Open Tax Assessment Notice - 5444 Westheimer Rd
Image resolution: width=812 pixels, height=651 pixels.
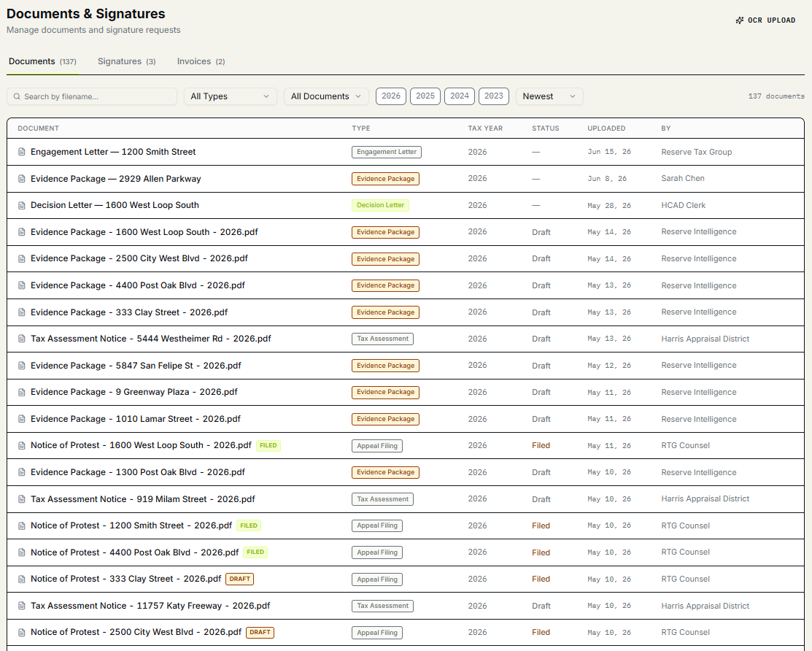pos(151,339)
